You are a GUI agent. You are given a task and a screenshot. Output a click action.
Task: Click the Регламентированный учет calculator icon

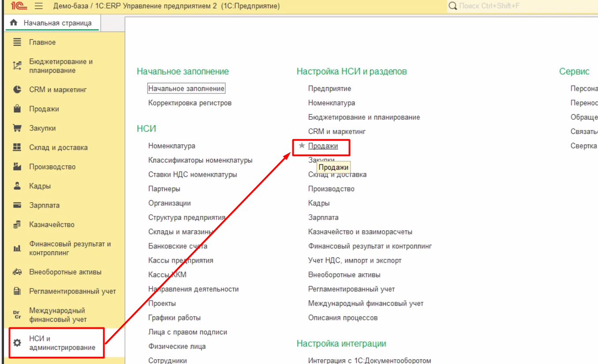(17, 291)
